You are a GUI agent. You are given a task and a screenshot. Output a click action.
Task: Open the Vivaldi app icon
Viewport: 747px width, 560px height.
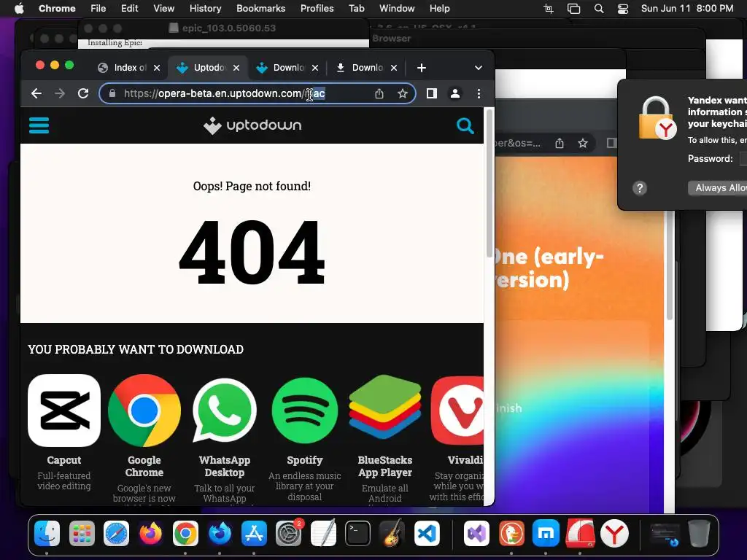click(x=457, y=411)
